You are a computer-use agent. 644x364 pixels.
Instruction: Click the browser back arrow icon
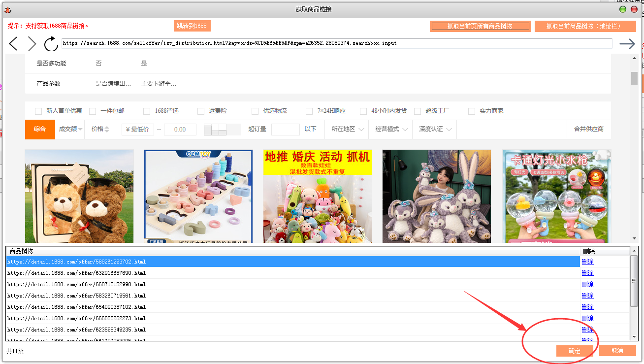click(13, 44)
